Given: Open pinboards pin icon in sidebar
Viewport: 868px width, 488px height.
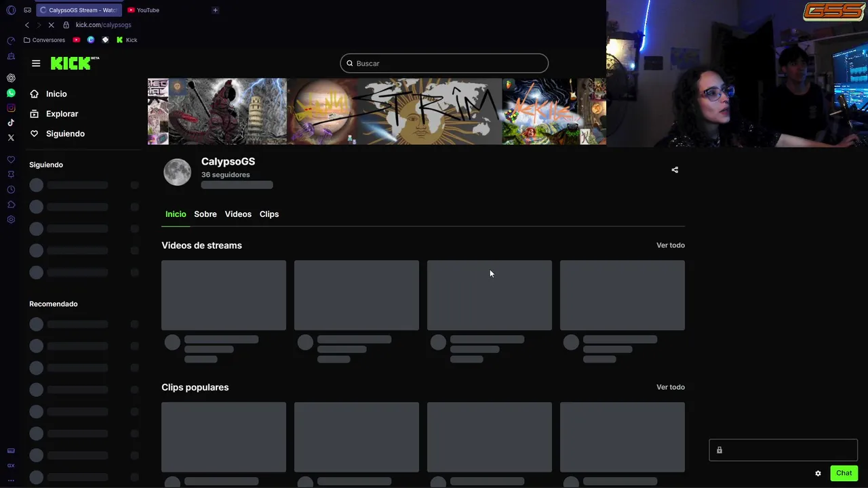Looking at the screenshot, I should [x=11, y=175].
